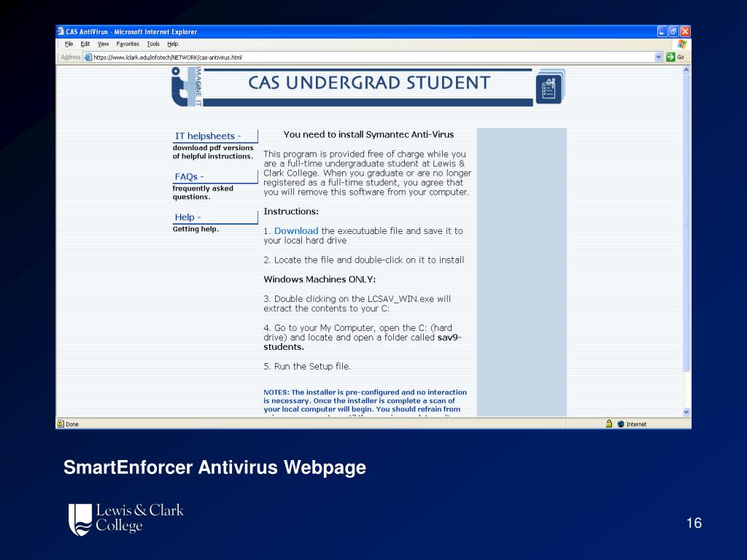Click the green Go arrow button
The height and width of the screenshot is (560, 747).
[670, 57]
